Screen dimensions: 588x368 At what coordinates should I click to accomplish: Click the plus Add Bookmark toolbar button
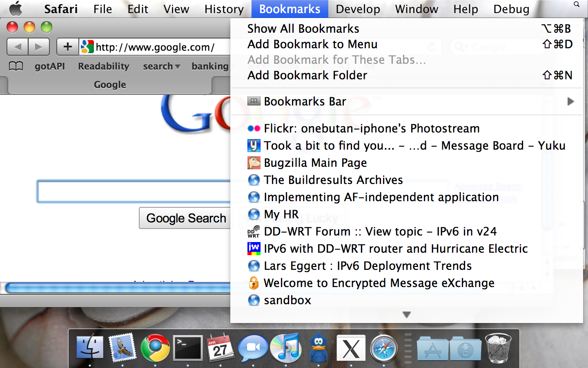68,47
